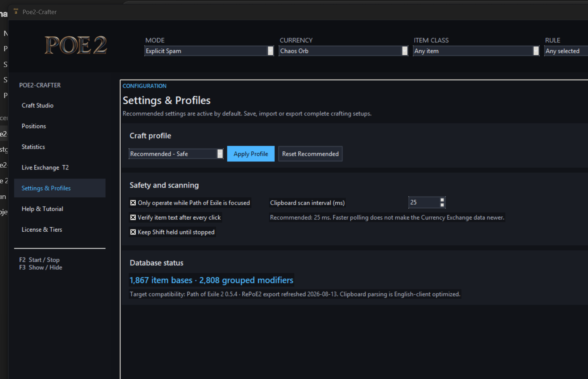The image size is (588, 379).
Task: Click the Apply Profile button
Action: click(251, 154)
